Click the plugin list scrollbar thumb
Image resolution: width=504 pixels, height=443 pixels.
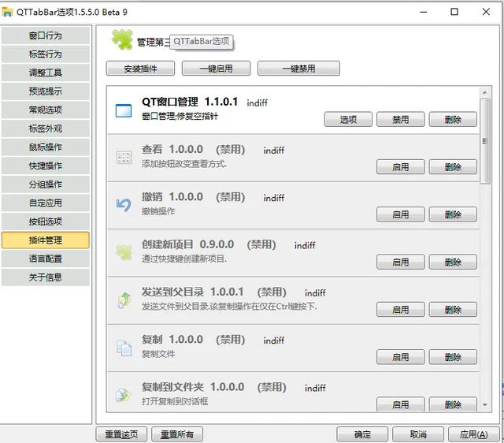coord(485,141)
